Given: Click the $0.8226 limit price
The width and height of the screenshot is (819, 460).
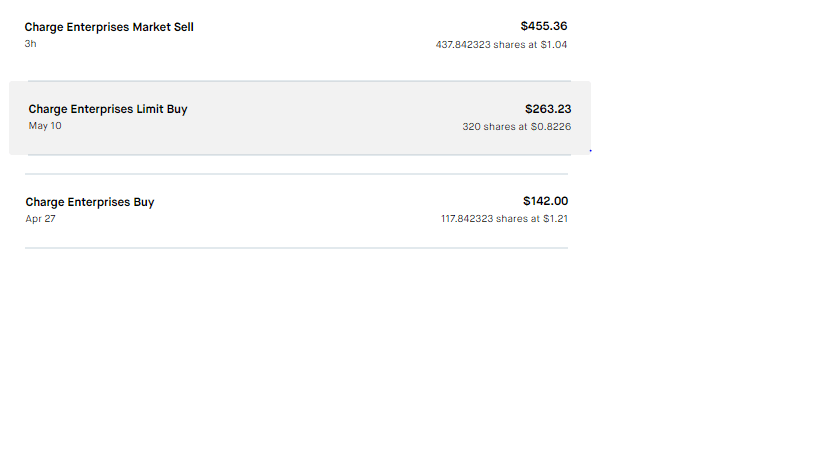Looking at the screenshot, I should click(x=550, y=127).
